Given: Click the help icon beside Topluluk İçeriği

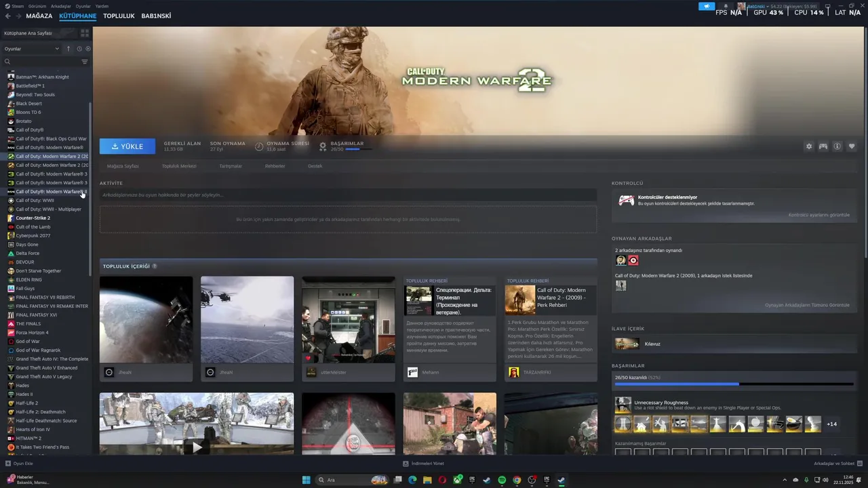Looking at the screenshot, I should click(x=155, y=266).
